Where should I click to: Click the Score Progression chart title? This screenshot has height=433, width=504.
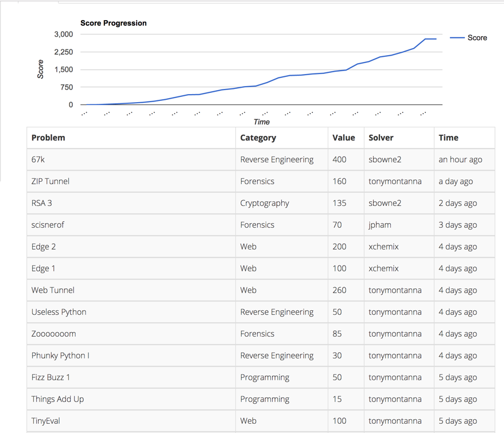click(x=113, y=23)
